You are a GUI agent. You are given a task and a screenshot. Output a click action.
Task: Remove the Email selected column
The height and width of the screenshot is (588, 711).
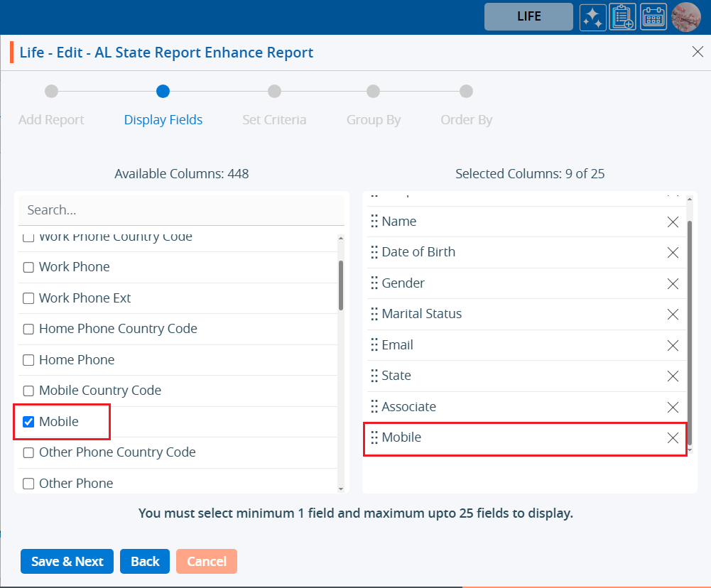tap(673, 345)
